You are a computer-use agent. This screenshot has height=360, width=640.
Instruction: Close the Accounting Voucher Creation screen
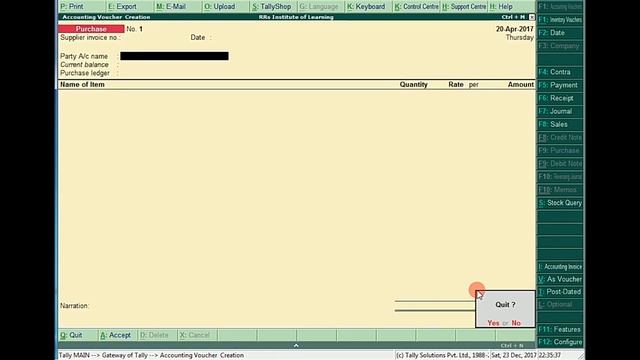[532, 17]
